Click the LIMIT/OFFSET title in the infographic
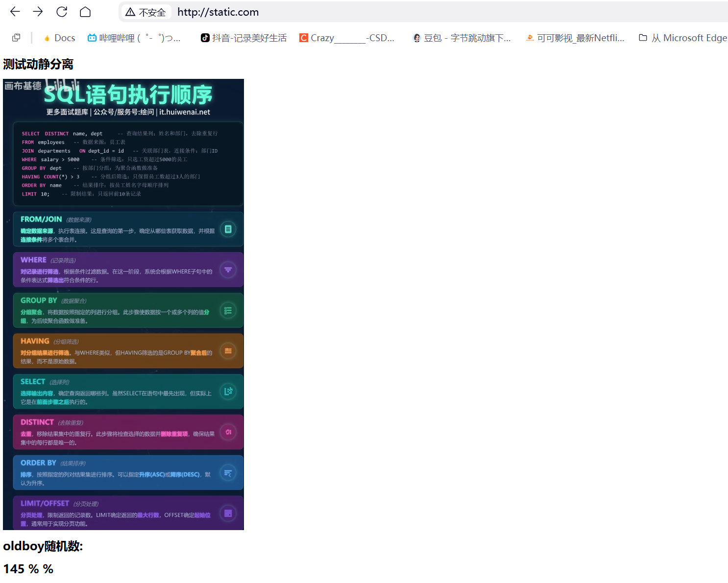Viewport: 728px width, 583px height. pos(45,504)
